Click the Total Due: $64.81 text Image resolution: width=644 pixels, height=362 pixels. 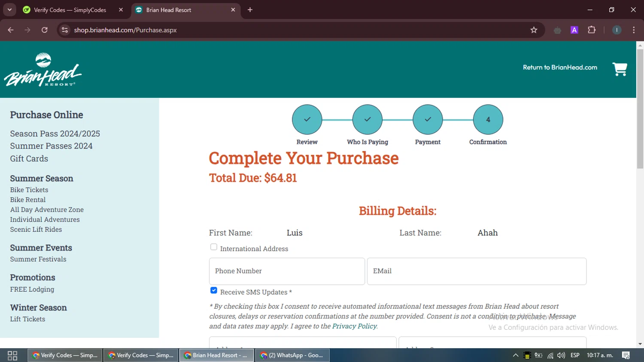coord(253,178)
